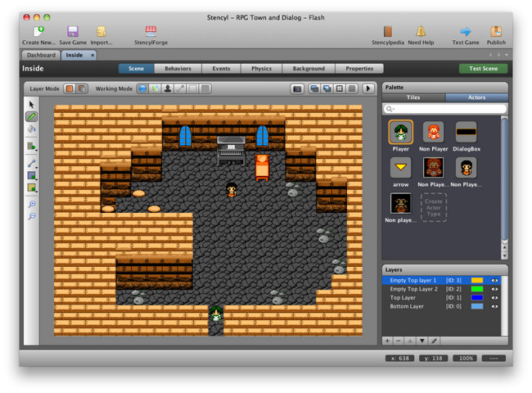Screen dimensions: 532x393
Task: Click the Publish icon
Action: 496,31
